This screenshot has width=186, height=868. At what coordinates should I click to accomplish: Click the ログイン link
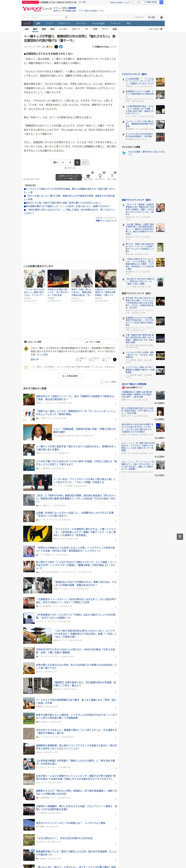point(57,11)
